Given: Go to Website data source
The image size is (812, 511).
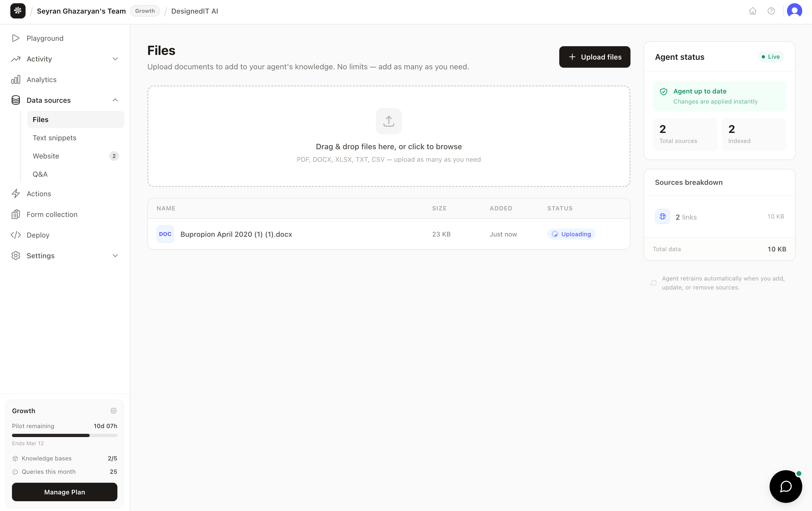Looking at the screenshot, I should tap(46, 156).
